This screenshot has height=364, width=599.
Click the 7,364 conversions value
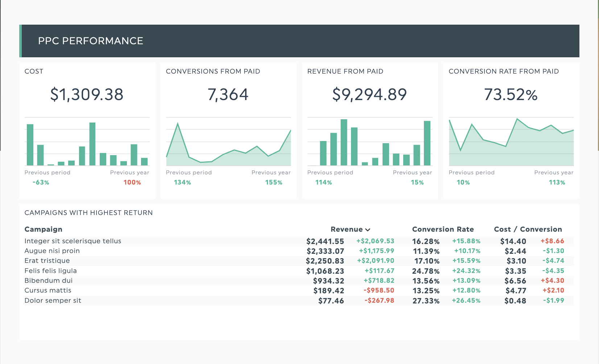[228, 95]
